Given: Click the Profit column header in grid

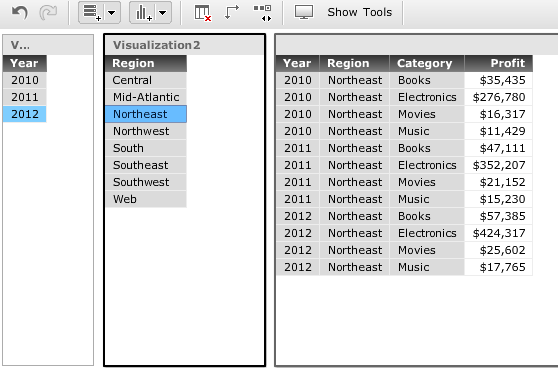Looking at the screenshot, I should click(499, 63).
